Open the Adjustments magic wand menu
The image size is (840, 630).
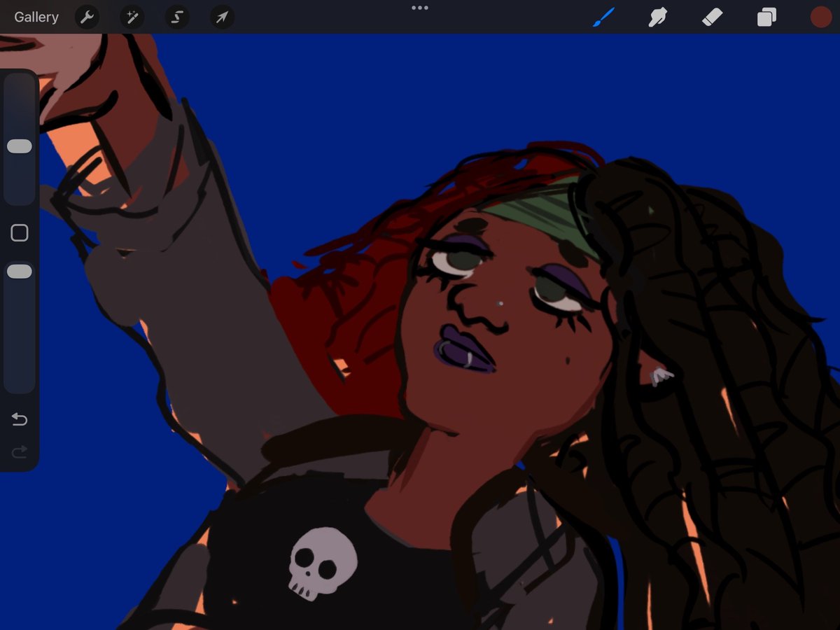pyautogui.click(x=132, y=17)
